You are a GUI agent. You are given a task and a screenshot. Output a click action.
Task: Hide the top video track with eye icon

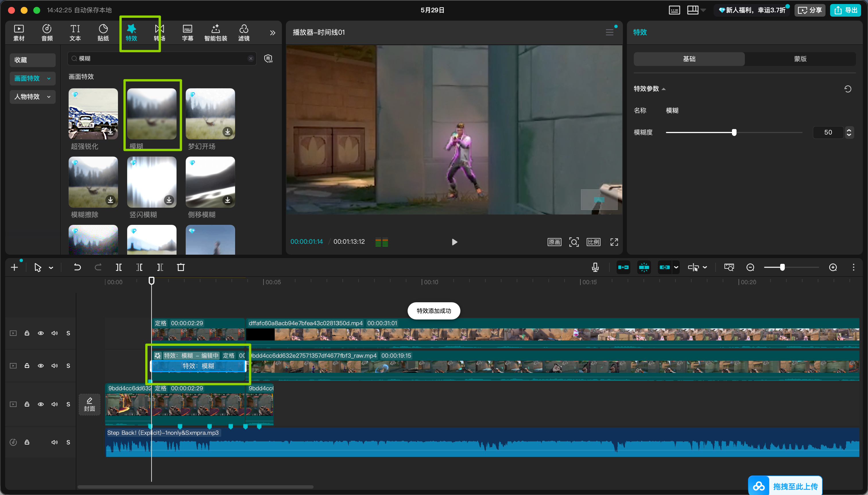tap(40, 333)
